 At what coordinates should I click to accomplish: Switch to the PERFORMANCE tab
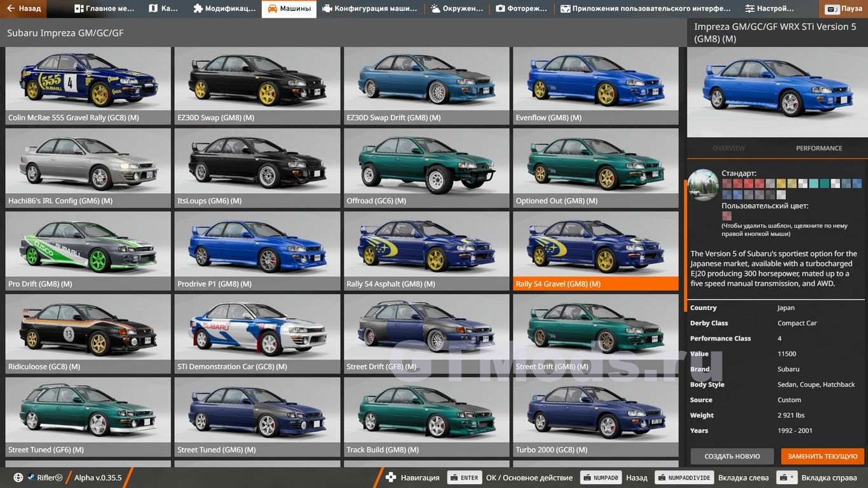click(x=819, y=148)
